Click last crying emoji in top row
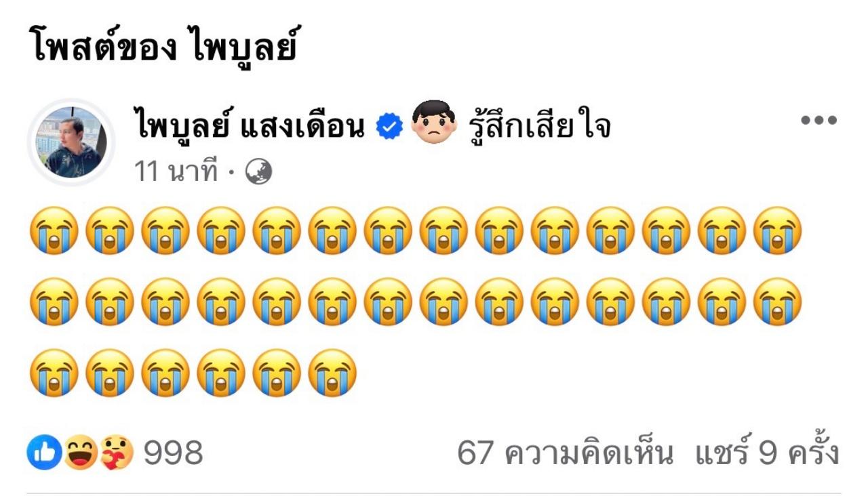 pos(777,230)
